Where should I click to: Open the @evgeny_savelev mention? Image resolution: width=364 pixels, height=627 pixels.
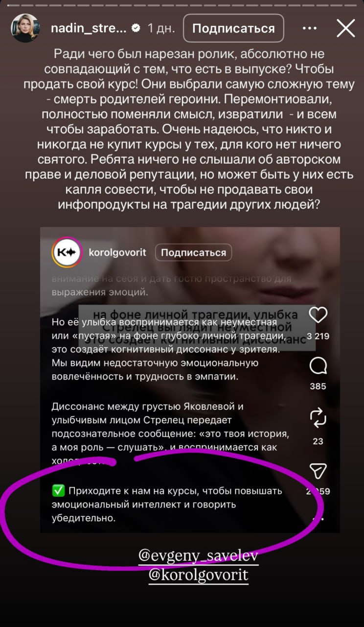[x=198, y=556]
